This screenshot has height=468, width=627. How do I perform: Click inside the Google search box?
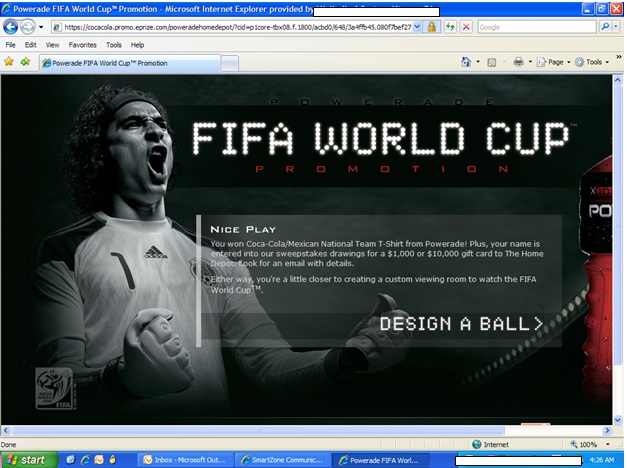535,27
